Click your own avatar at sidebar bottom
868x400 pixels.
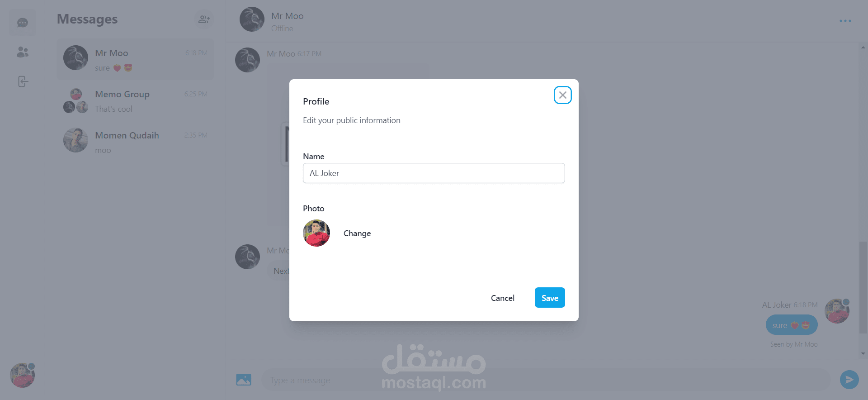click(22, 375)
